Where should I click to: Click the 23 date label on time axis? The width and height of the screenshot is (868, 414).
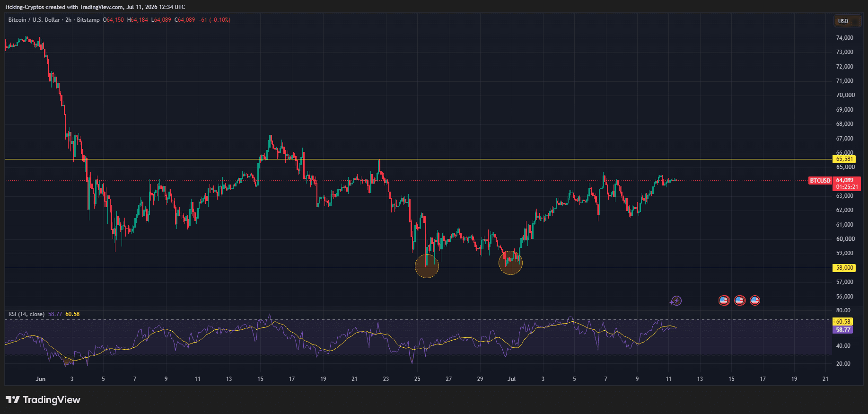point(386,379)
